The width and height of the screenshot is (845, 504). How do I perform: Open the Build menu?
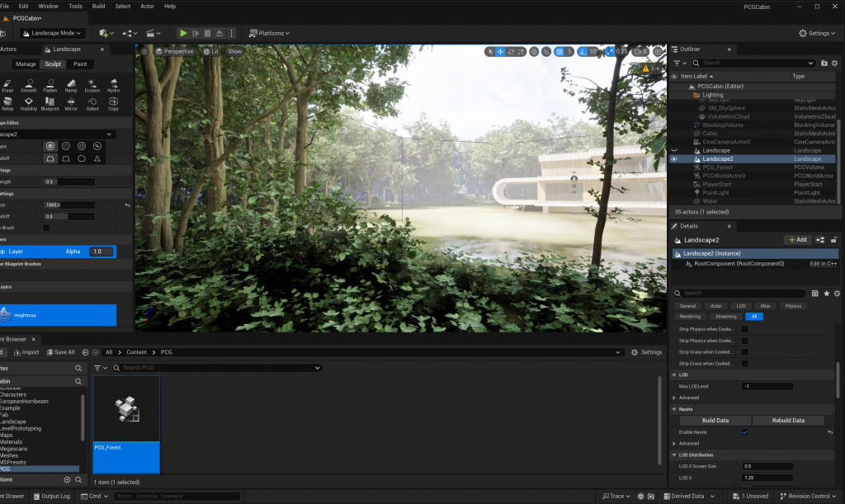pyautogui.click(x=98, y=6)
